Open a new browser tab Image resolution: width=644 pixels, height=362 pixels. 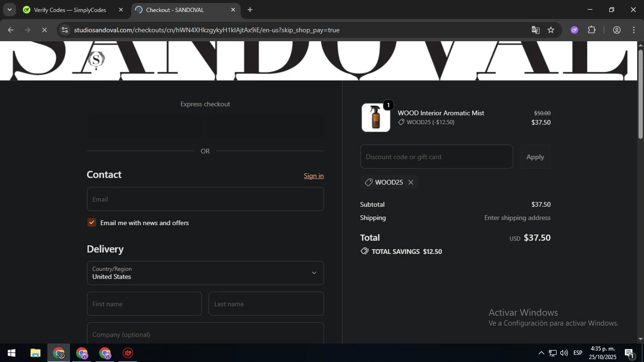point(250,9)
